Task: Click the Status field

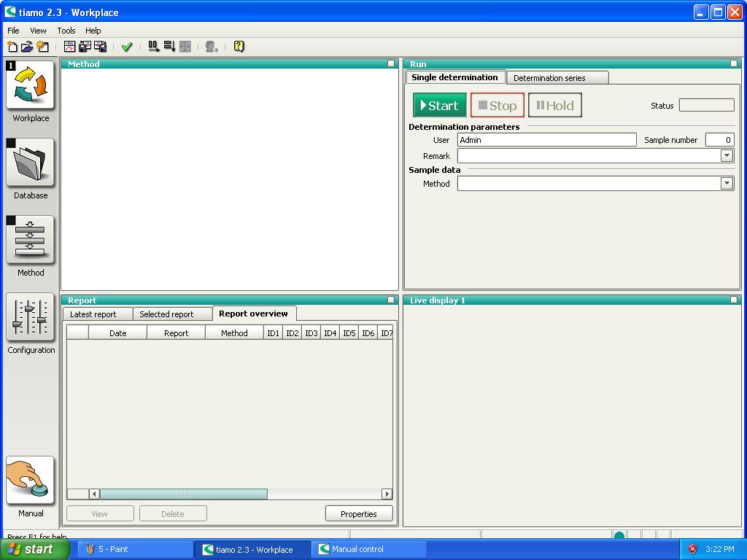Action: click(706, 105)
